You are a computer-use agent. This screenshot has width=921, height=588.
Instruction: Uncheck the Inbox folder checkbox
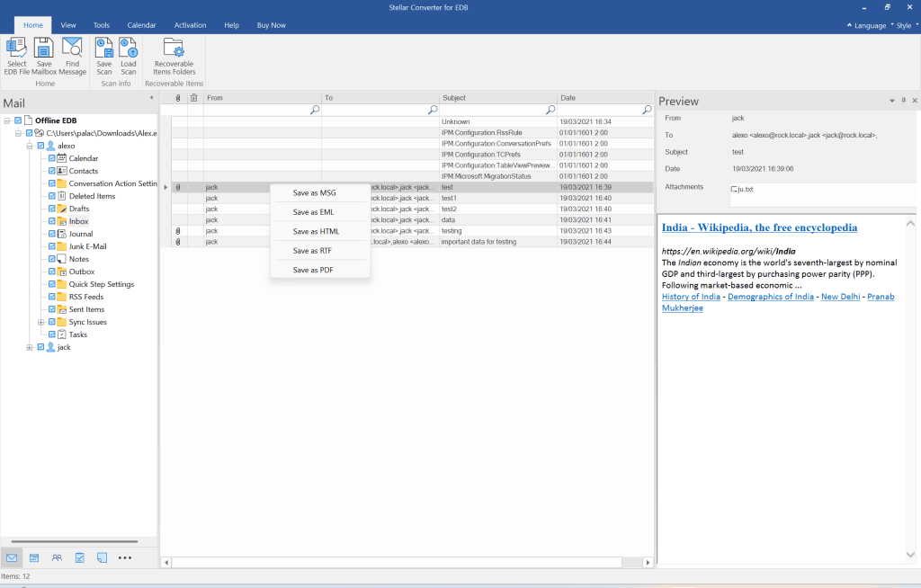(51, 221)
